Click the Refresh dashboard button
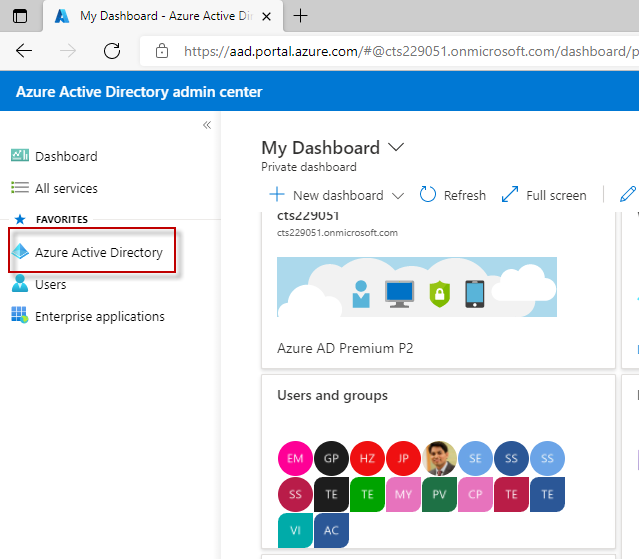The width and height of the screenshot is (639, 559). [x=453, y=195]
